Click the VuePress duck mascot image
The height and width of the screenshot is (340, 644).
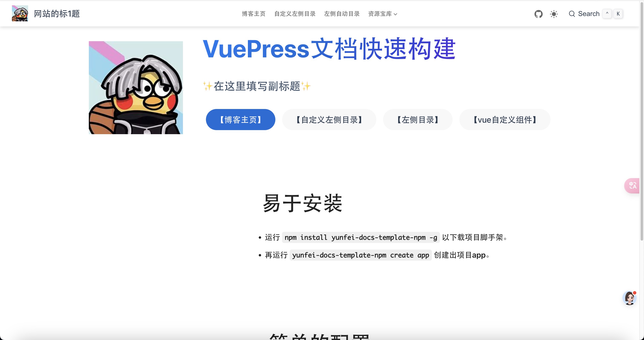[136, 87]
